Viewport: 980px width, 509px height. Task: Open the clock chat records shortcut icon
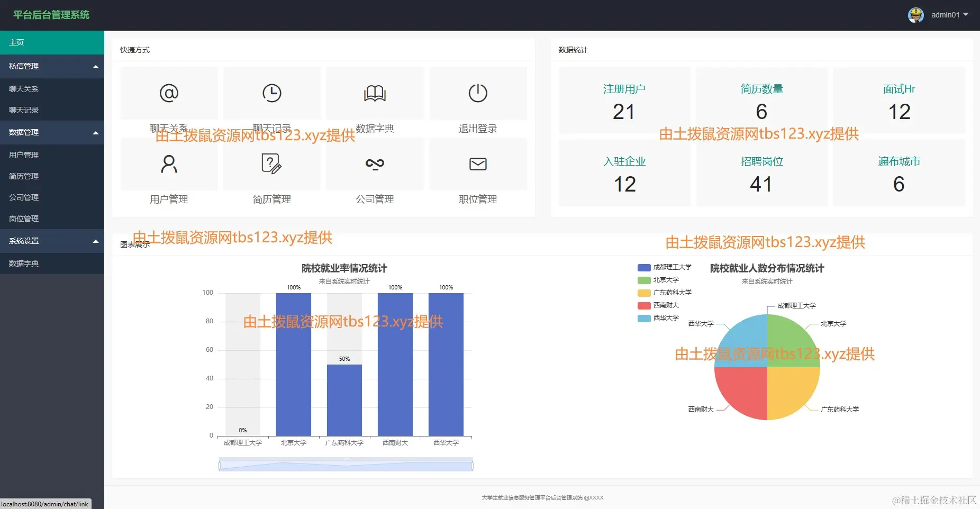[272, 93]
